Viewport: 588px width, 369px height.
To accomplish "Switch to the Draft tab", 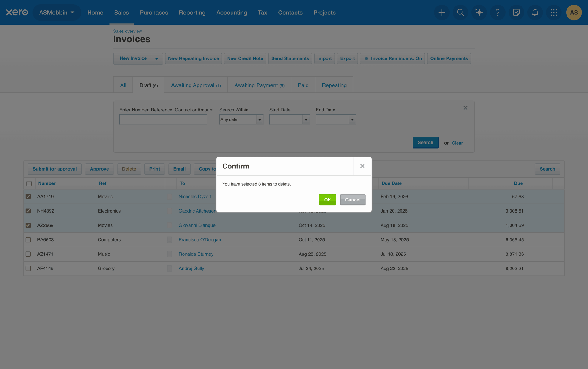I will point(149,85).
